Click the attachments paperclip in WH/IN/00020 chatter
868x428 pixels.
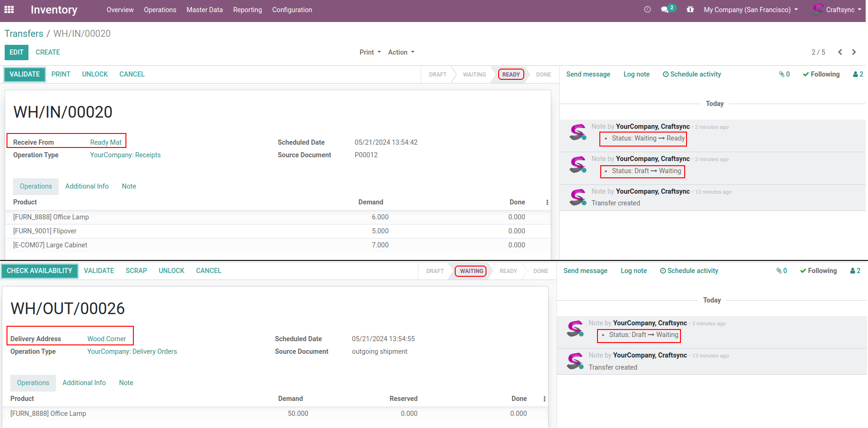784,74
